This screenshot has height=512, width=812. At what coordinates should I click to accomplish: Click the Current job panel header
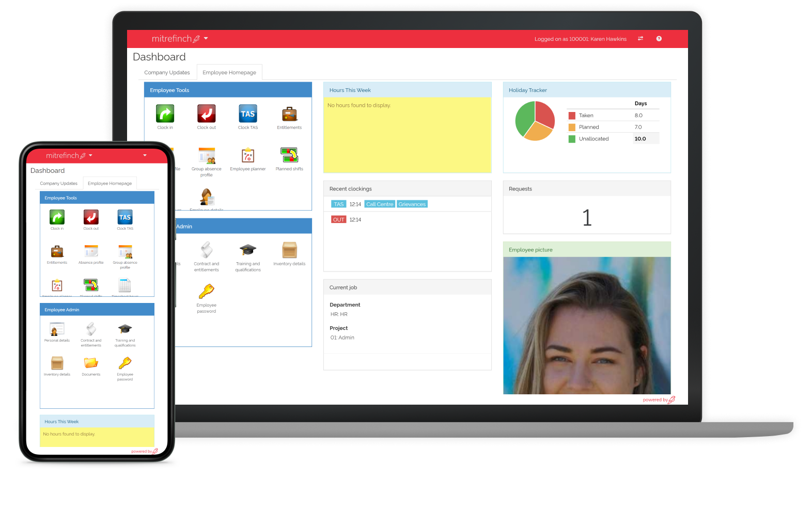tap(407, 287)
